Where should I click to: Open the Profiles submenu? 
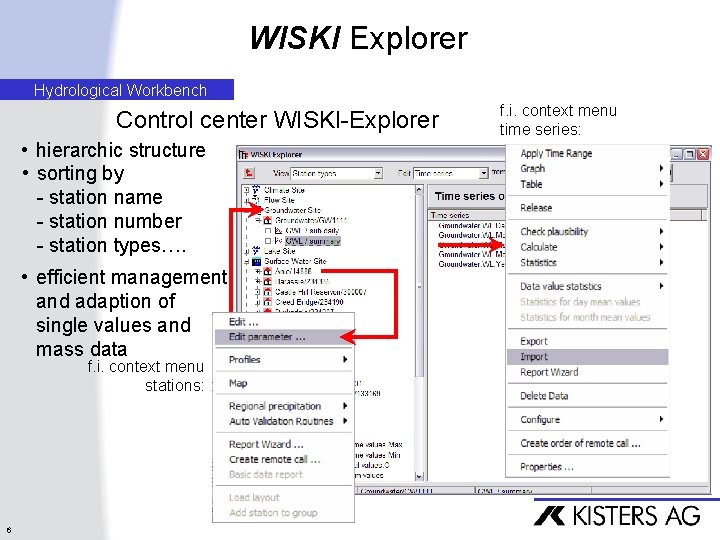(284, 360)
